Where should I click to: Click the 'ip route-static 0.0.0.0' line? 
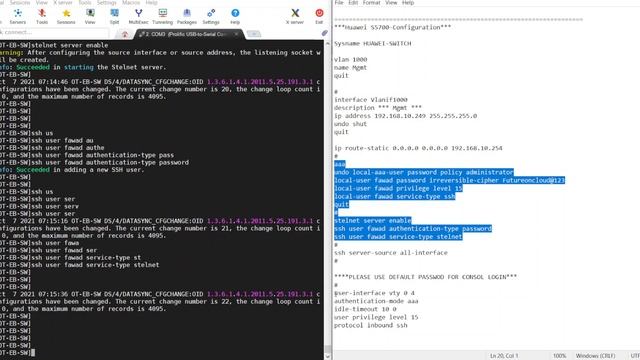point(418,148)
